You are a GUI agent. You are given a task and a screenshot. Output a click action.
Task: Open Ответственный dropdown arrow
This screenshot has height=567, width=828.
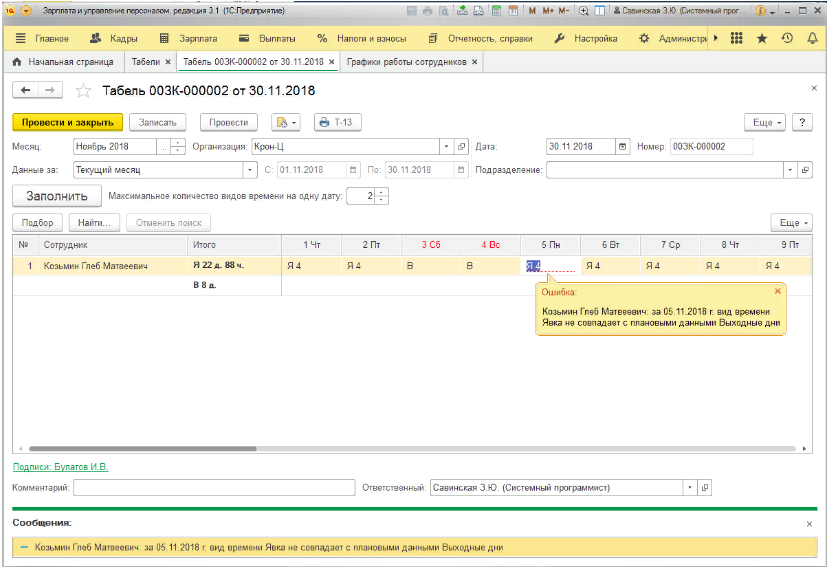pos(689,488)
